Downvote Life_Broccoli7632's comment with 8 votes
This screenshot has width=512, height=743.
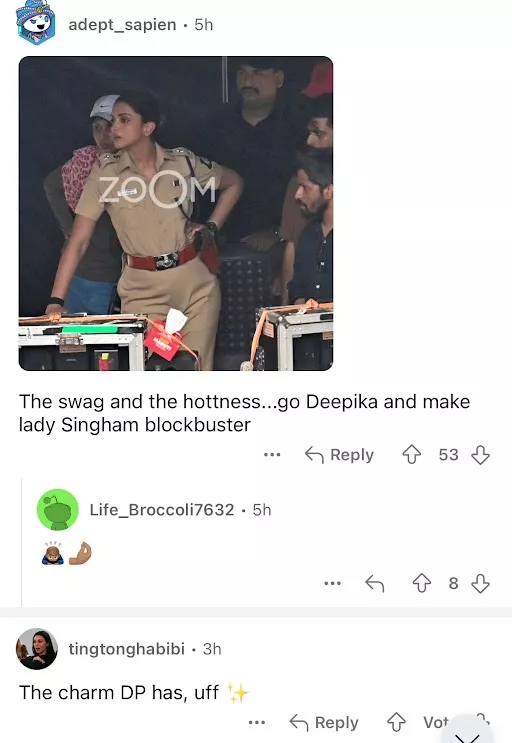click(480, 583)
